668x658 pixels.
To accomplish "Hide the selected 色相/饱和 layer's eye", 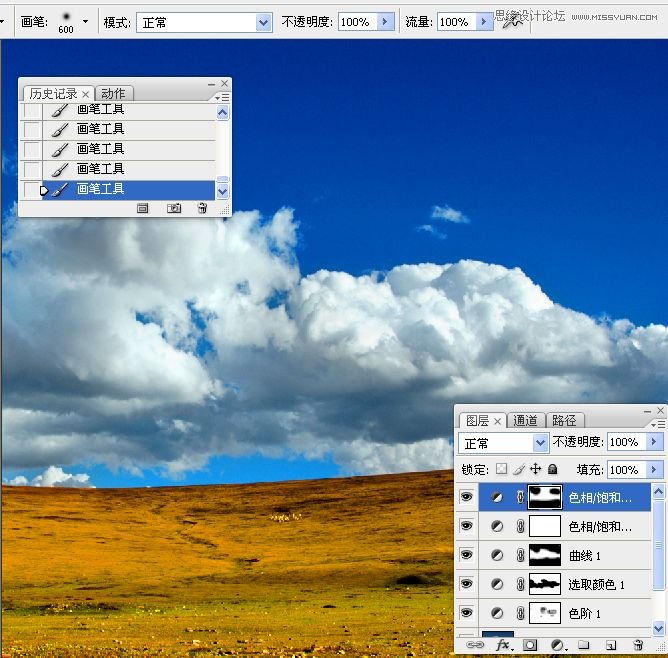I will coord(466,497).
